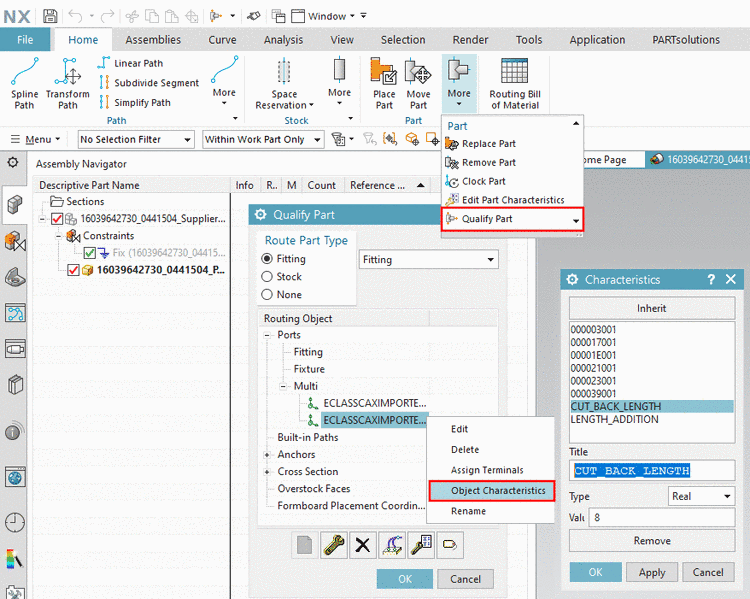750x599 pixels.
Task: Open the Type Real dropdown
Action: coord(701,496)
